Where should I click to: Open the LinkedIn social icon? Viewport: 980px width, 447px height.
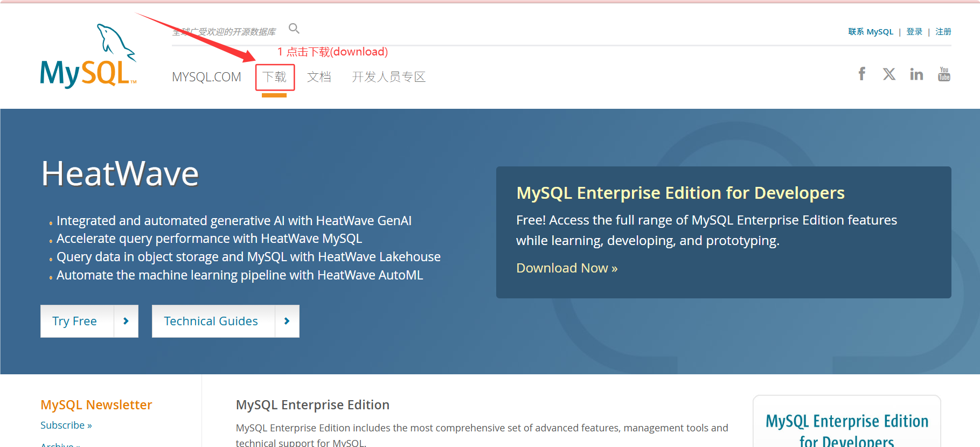point(916,74)
